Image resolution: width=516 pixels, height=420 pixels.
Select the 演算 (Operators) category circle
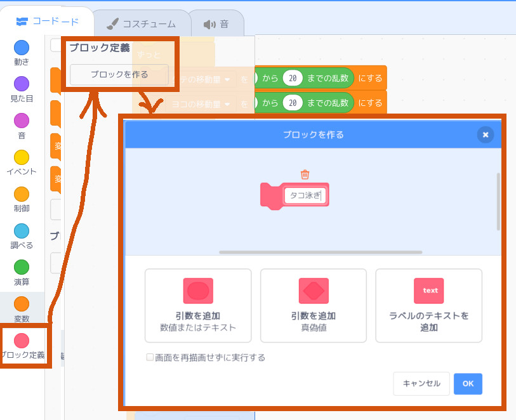pyautogui.click(x=22, y=267)
